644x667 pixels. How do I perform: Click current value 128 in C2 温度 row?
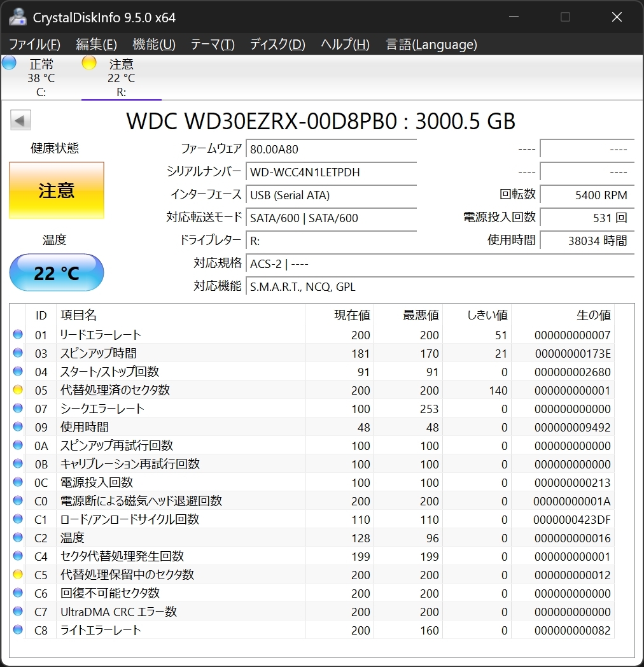(x=361, y=538)
